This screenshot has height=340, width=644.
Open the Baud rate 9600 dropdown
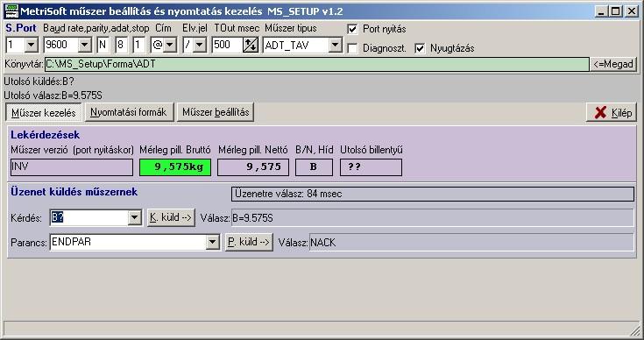click(85, 45)
